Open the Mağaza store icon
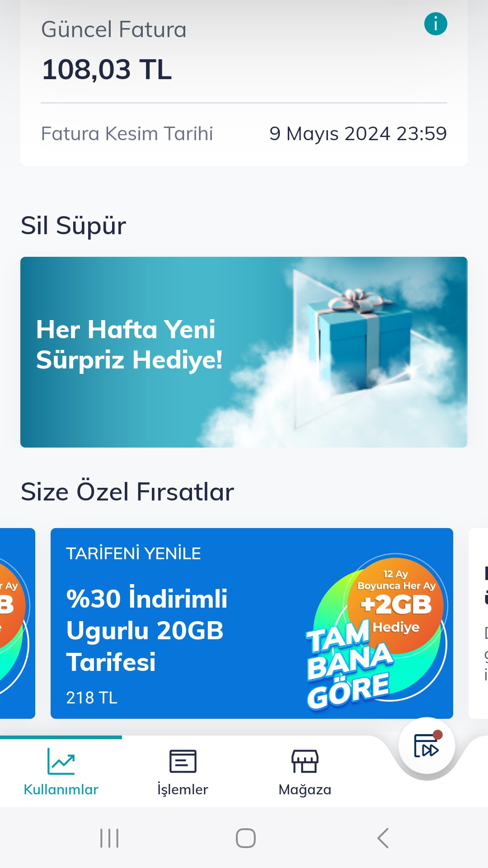This screenshot has width=488, height=868. [305, 761]
